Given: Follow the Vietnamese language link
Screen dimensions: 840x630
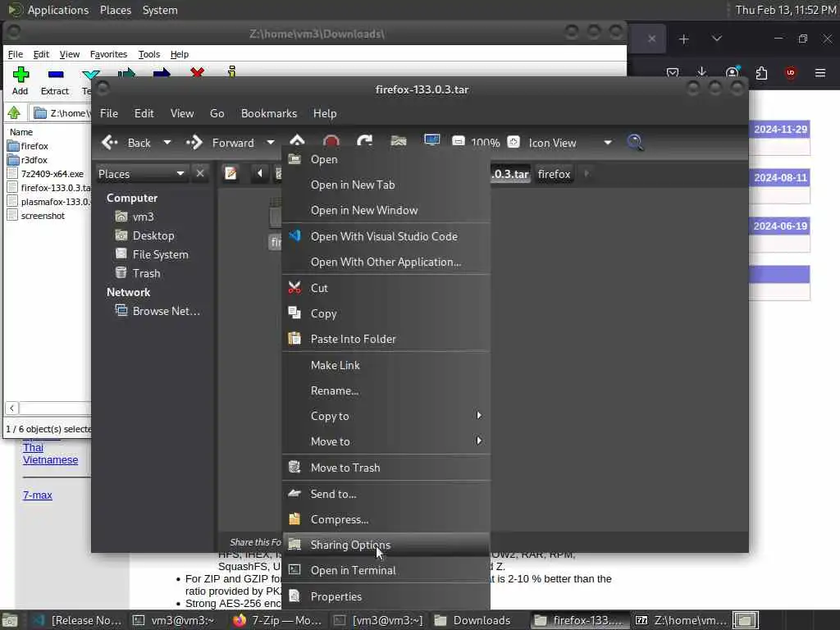Looking at the screenshot, I should tap(50, 459).
